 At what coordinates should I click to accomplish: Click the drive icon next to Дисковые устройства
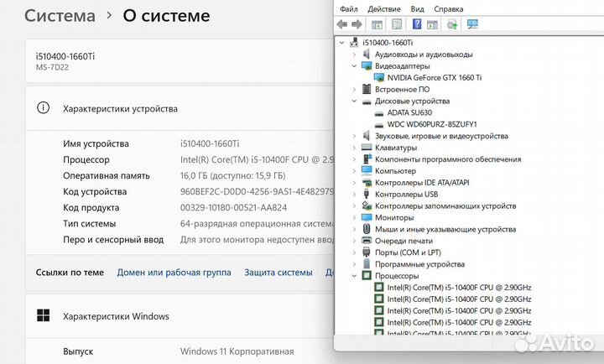[367, 101]
